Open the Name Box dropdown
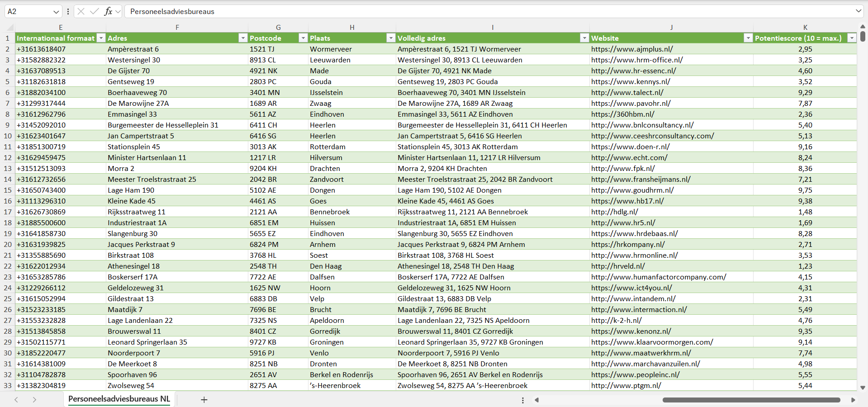The height and width of the screenshot is (407, 868). coord(56,11)
